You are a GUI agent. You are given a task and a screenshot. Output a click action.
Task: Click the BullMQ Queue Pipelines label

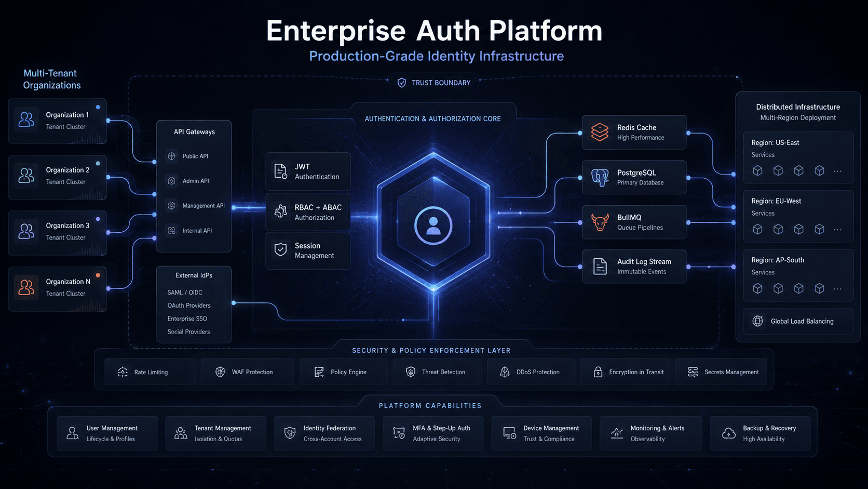click(640, 228)
